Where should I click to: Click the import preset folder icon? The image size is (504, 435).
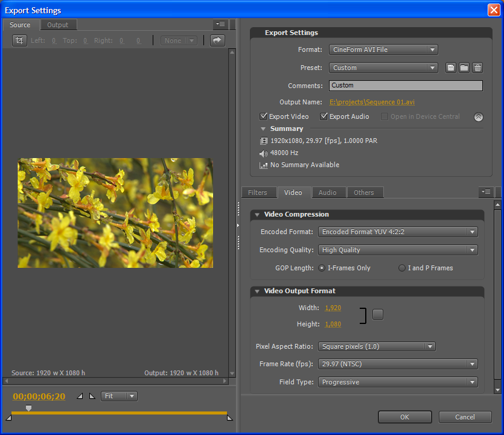[x=464, y=68]
